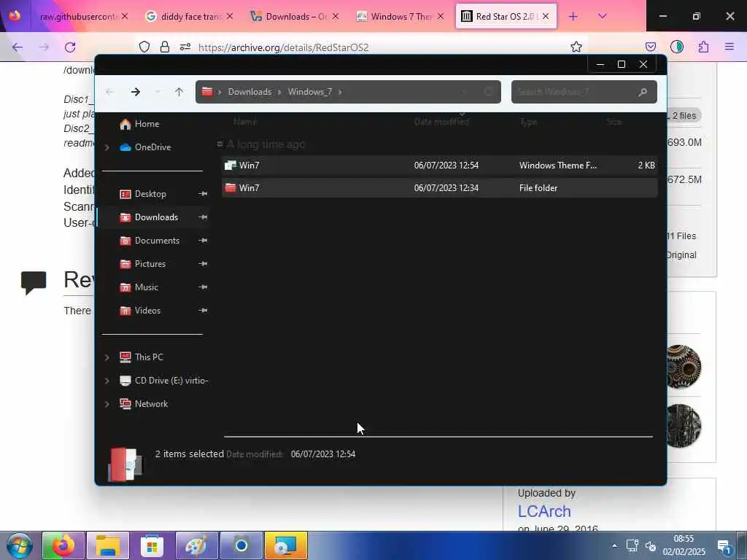Open Paint from the taskbar

pyautogui.click(x=196, y=545)
